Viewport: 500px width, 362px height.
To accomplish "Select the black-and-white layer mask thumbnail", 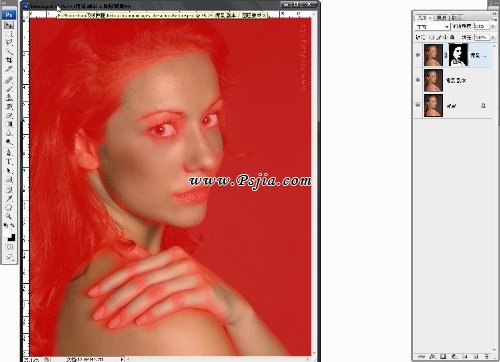I will tap(458, 55).
